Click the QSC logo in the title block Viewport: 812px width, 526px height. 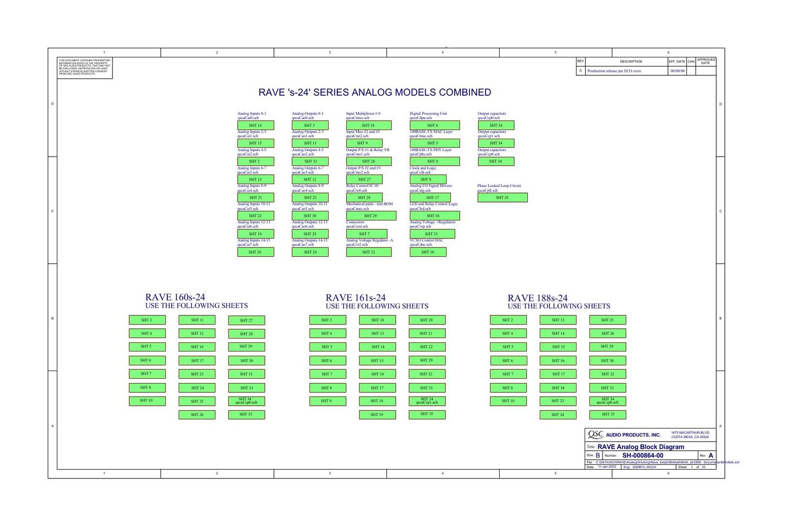pos(595,434)
